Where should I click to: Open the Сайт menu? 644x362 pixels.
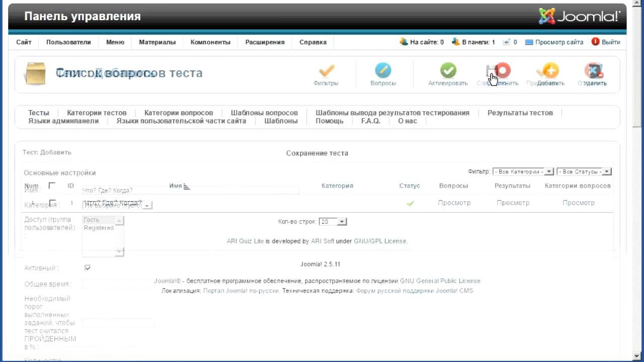(x=24, y=42)
